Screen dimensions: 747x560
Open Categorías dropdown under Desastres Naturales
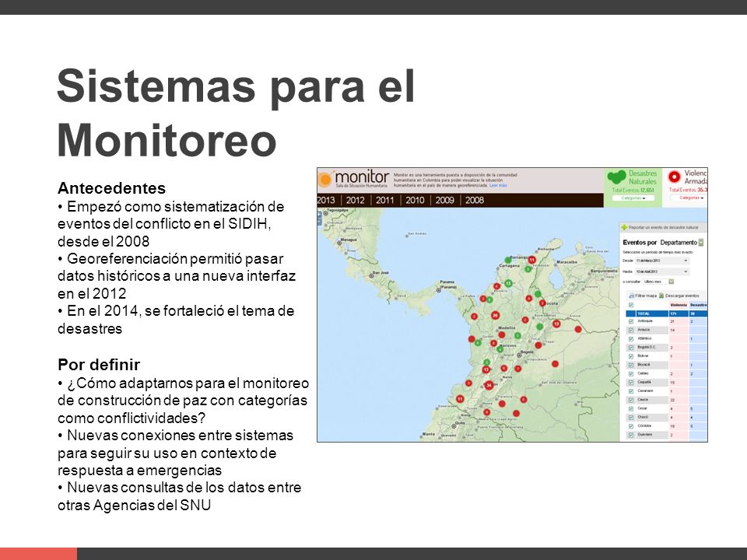click(633, 198)
